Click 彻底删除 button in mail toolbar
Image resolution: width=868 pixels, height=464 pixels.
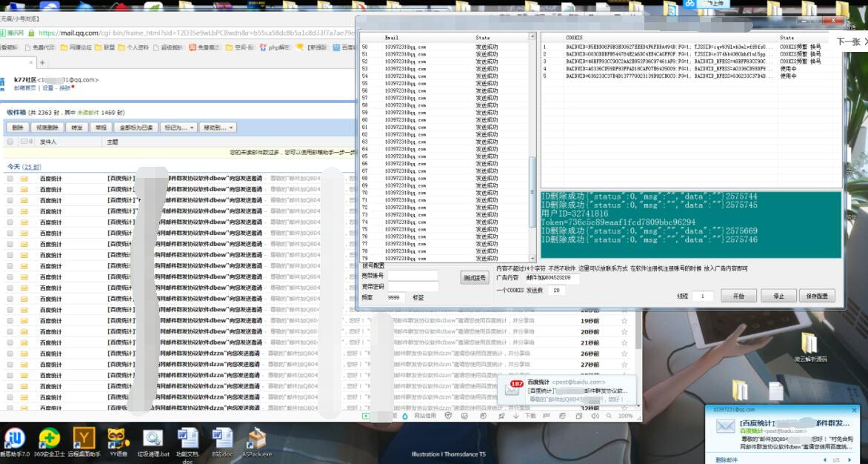click(47, 127)
